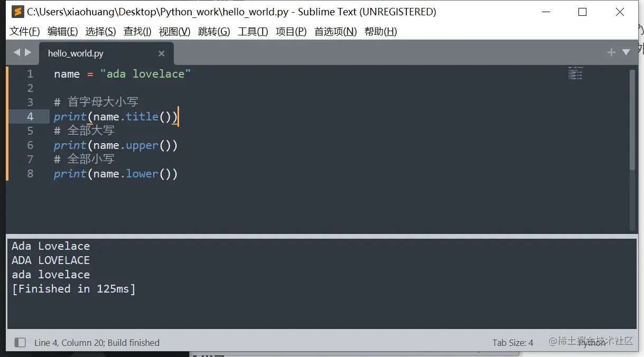Select the hello_world.py tab
644x357 pixels.
[106, 53]
